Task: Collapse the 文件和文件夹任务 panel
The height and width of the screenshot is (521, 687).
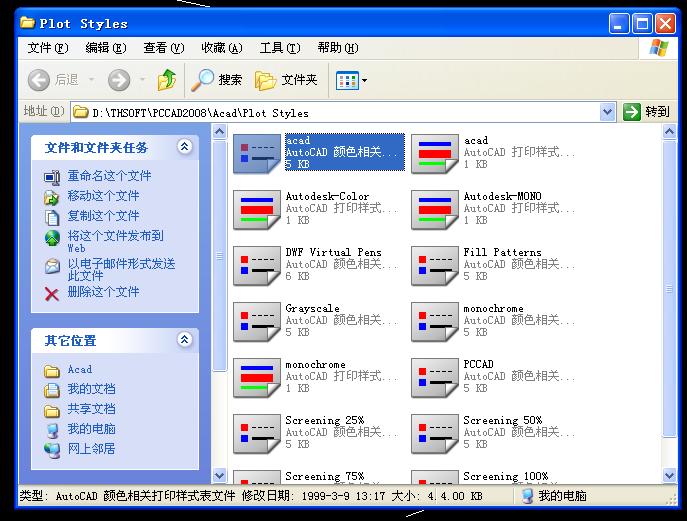Action: click(x=184, y=147)
